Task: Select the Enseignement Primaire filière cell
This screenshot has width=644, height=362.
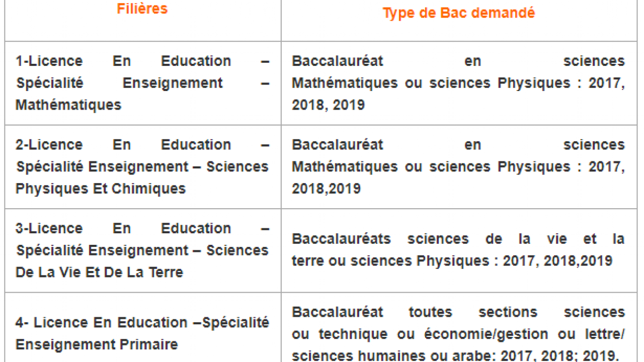Action: point(143,327)
